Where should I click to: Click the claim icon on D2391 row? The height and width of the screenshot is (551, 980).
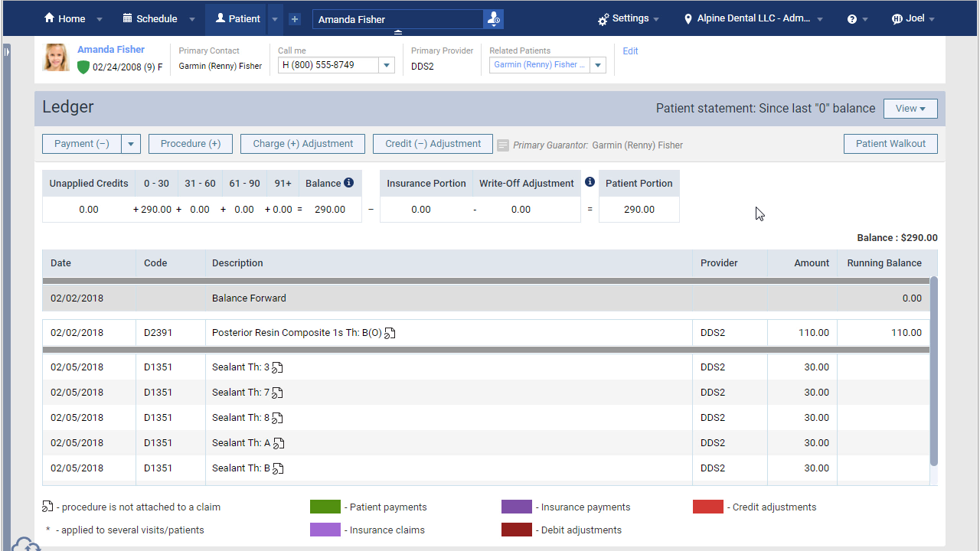[390, 333]
